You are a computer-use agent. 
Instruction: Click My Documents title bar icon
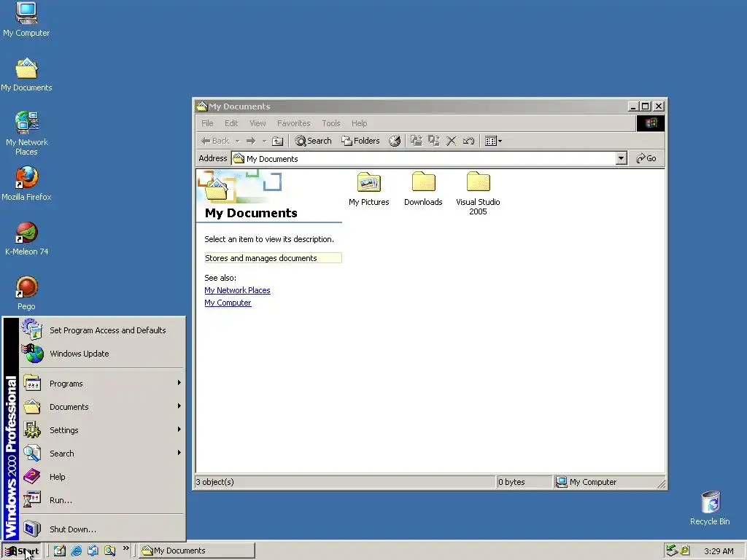[x=202, y=106]
